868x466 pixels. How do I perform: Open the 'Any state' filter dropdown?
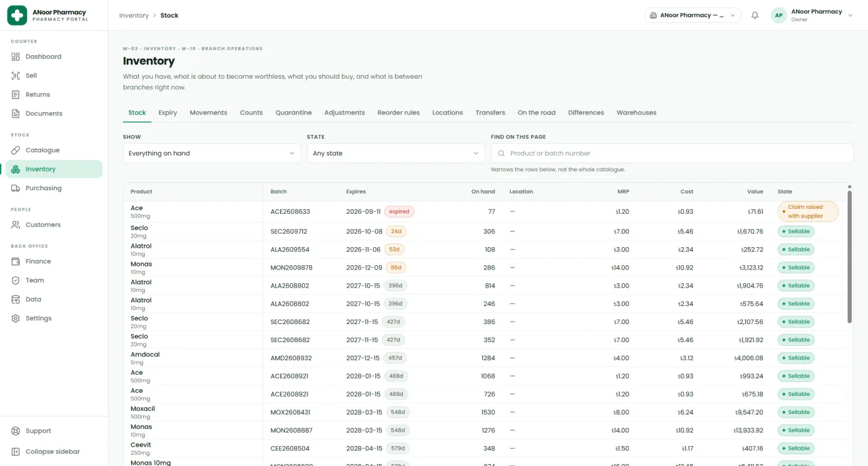pos(396,153)
